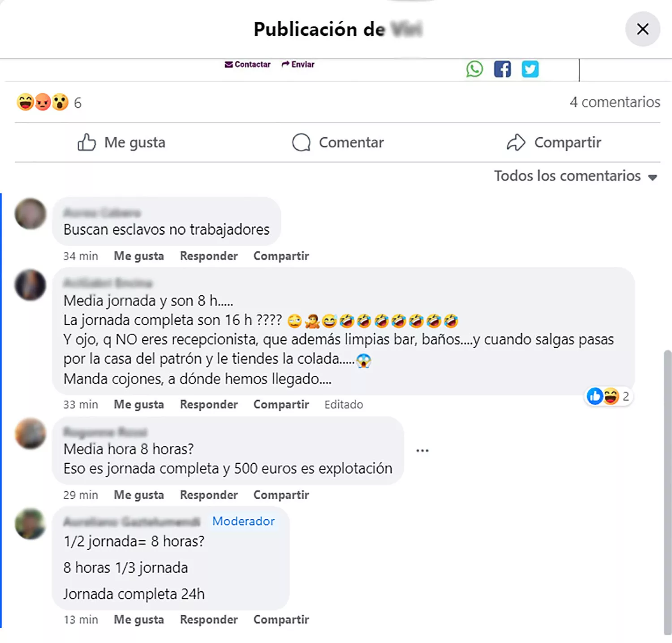Open the post reactions emoji summary
The width and height of the screenshot is (672, 643).
pyautogui.click(x=49, y=103)
